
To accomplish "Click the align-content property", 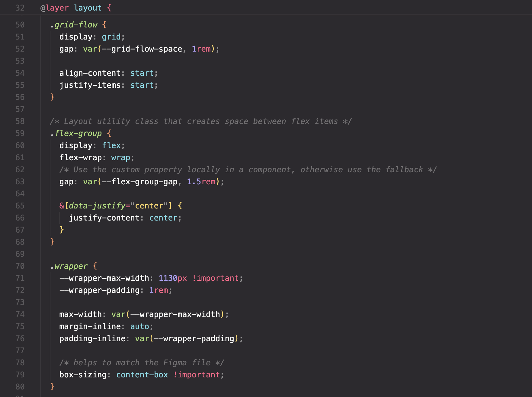I will [90, 73].
